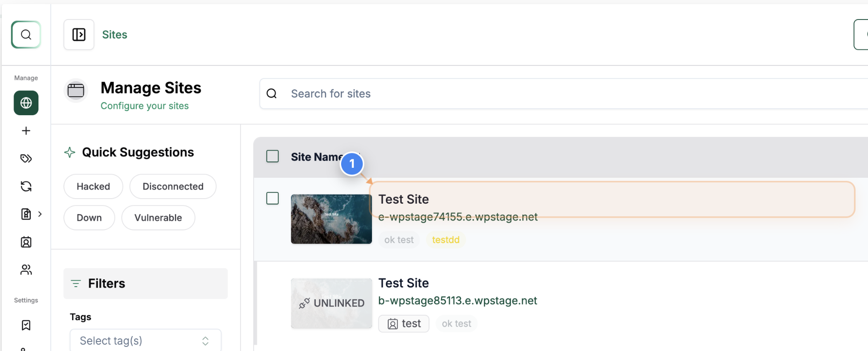The image size is (868, 351).
Task: Click the Quick Suggestions sparkle icon
Action: [70, 152]
